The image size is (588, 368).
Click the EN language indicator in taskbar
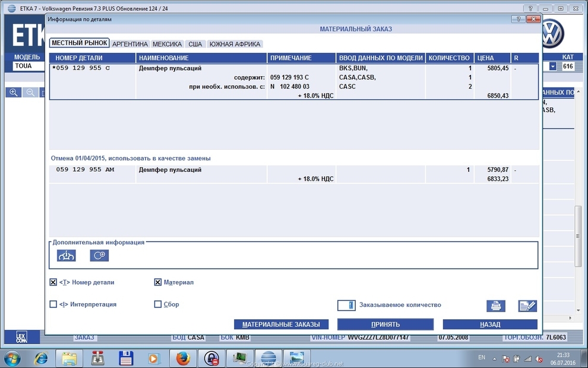(482, 357)
